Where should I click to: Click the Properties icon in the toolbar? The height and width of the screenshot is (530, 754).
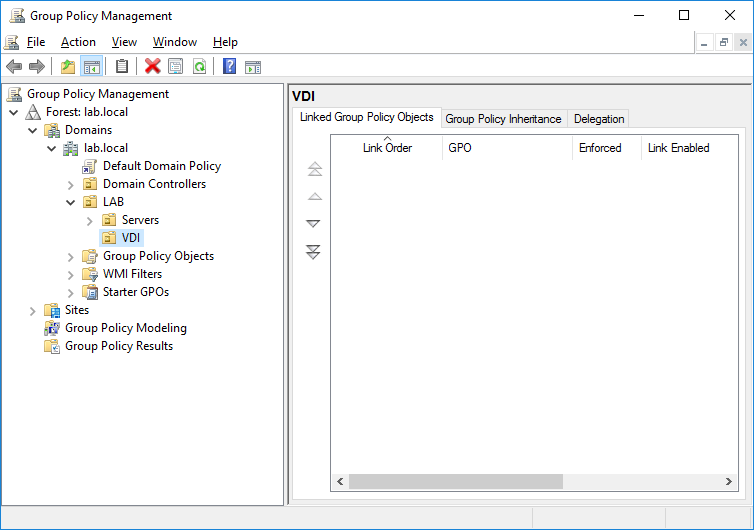176,67
